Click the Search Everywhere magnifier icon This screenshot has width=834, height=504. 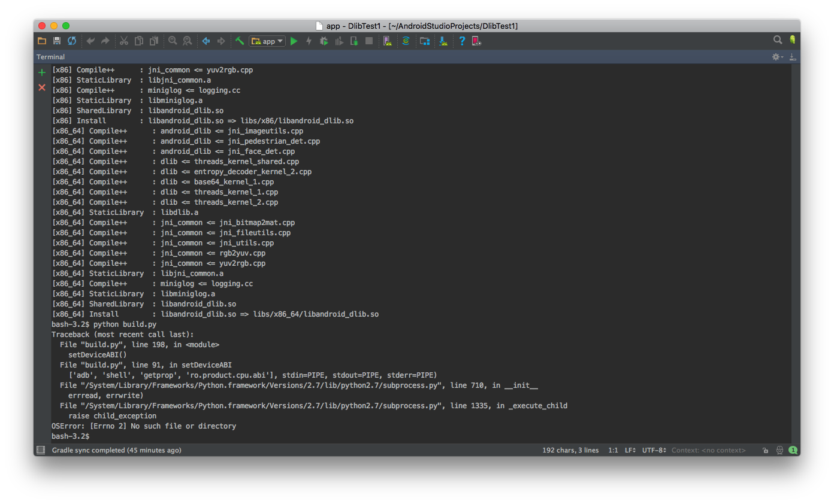[778, 40]
